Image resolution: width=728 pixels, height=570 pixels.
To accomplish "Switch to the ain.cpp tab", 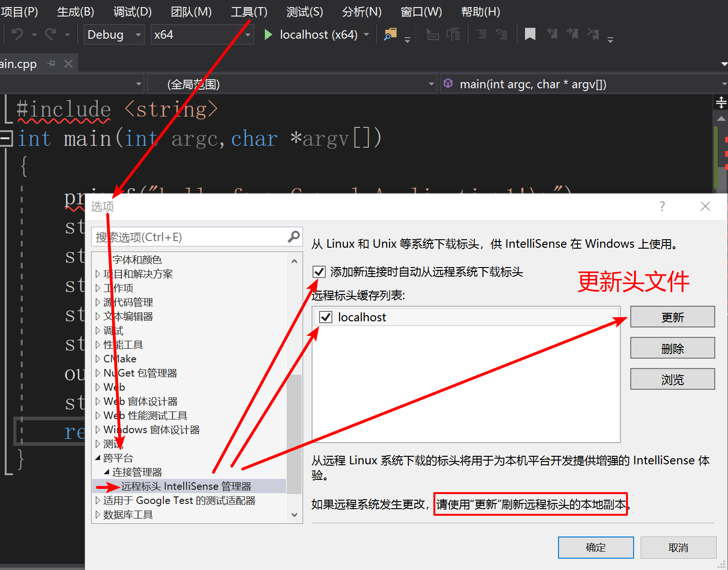I will click(x=19, y=63).
